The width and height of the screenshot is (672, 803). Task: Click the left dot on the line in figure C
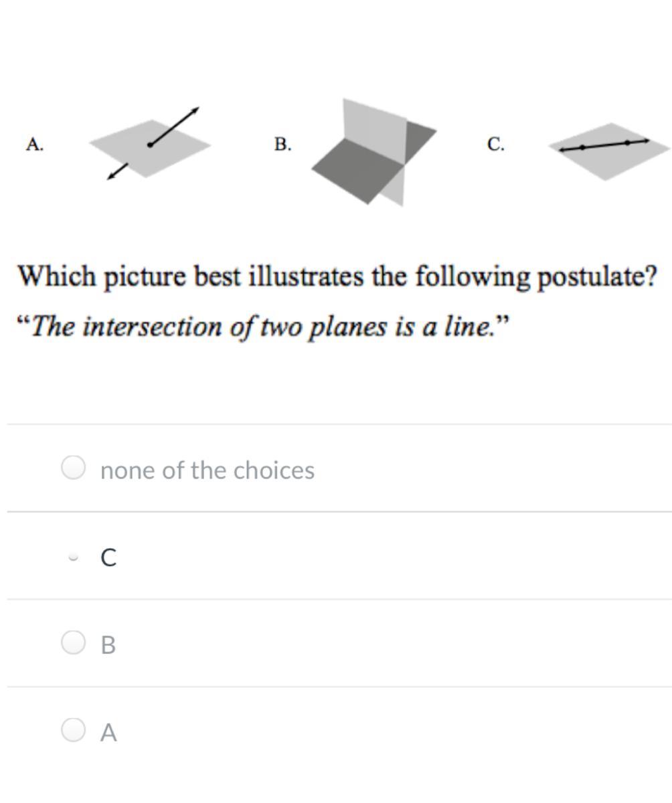click(x=582, y=147)
